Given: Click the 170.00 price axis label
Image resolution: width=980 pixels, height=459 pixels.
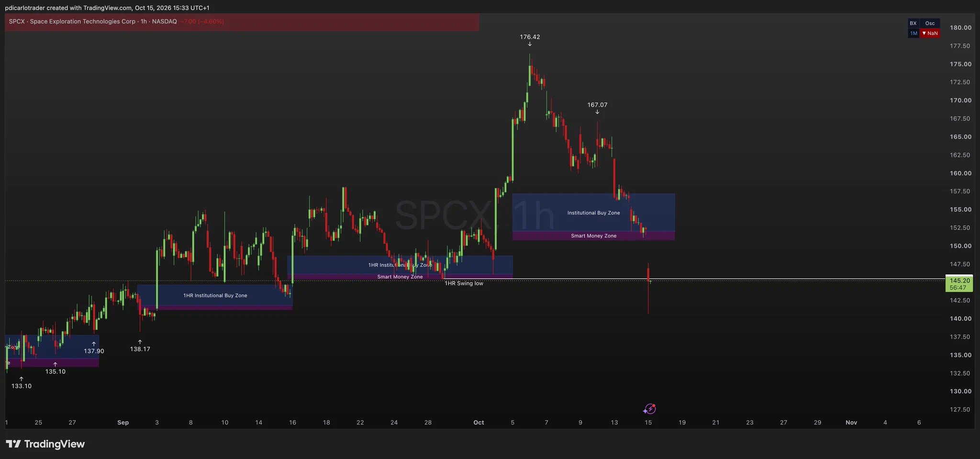Looking at the screenshot, I should point(960,101).
